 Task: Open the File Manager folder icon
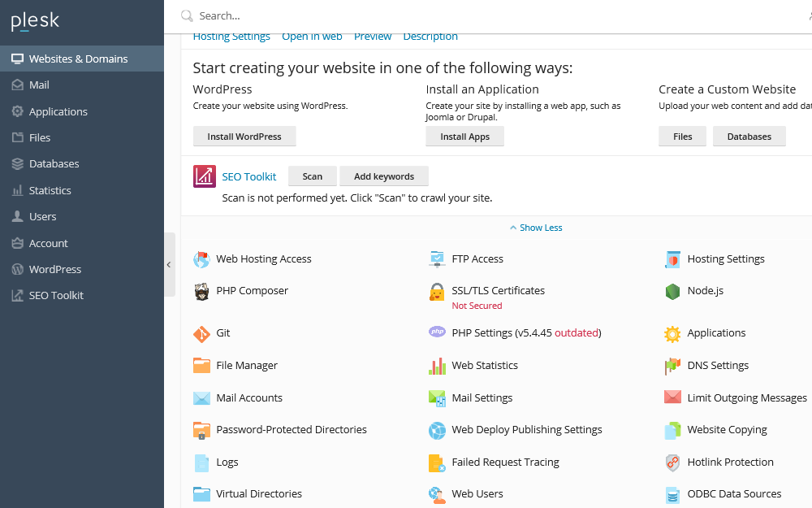(201, 366)
